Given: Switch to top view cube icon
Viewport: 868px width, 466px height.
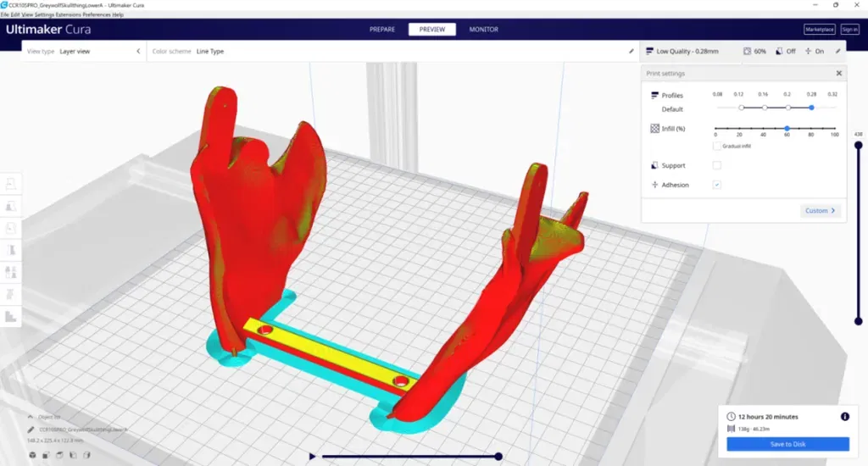Looking at the screenshot, I should tap(59, 455).
